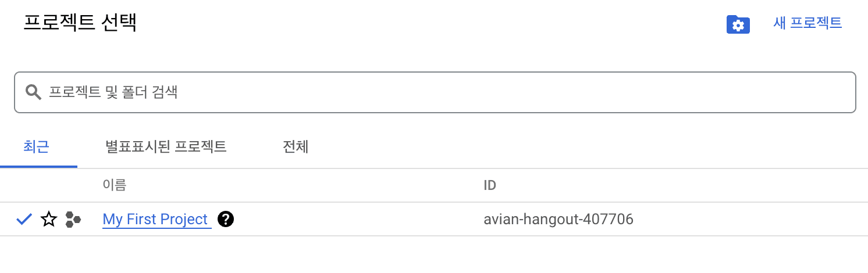The height and width of the screenshot is (273, 868).
Task: Click the help question mark icon
Action: (226, 220)
